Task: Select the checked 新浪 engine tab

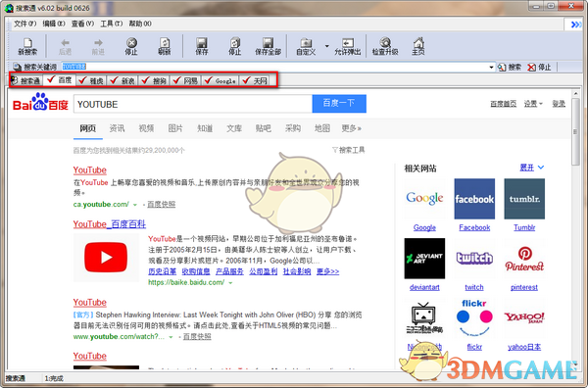Action: pyautogui.click(x=122, y=80)
